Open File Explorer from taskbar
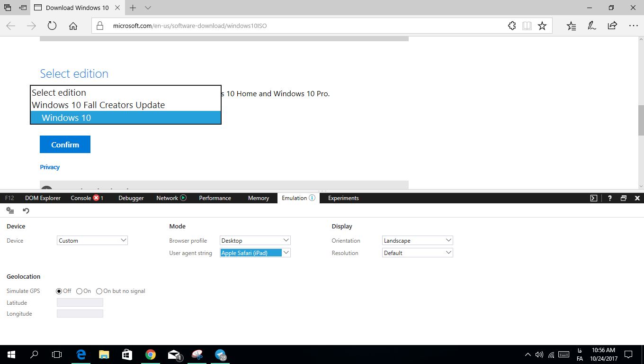644x364 pixels. pyautogui.click(x=104, y=355)
